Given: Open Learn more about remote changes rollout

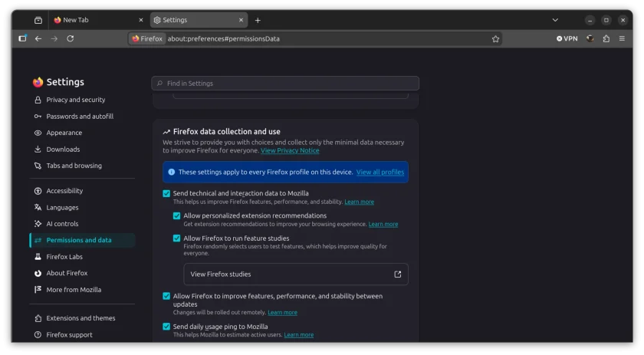Looking at the screenshot, I should pyautogui.click(x=283, y=313).
